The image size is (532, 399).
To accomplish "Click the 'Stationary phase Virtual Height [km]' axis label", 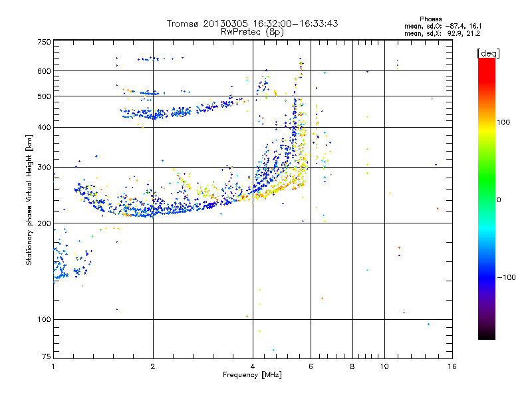I will 29,199.
